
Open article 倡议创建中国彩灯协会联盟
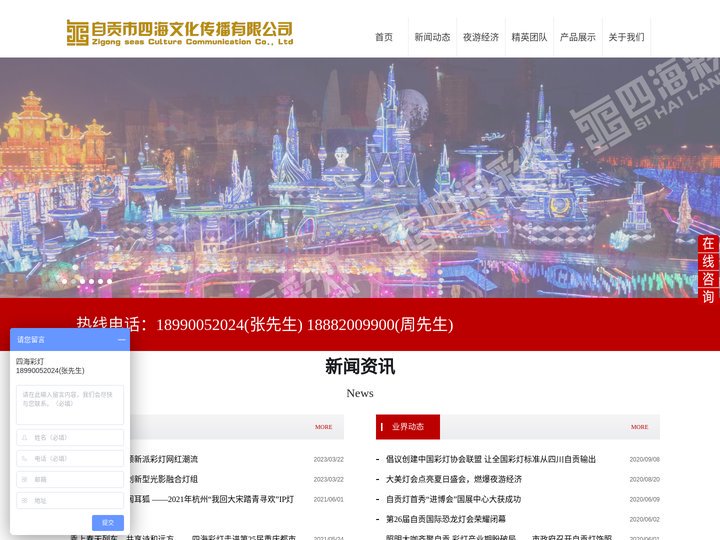pyautogui.click(x=491, y=459)
